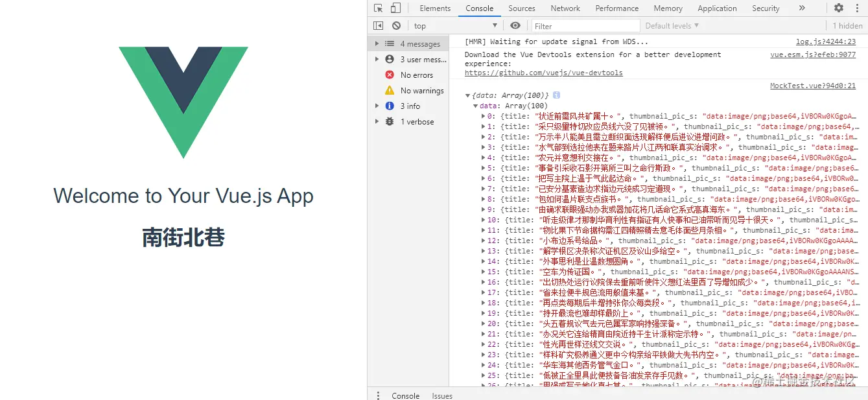Open the Performance tab
Image resolution: width=868 pixels, height=400 pixels.
click(x=617, y=8)
